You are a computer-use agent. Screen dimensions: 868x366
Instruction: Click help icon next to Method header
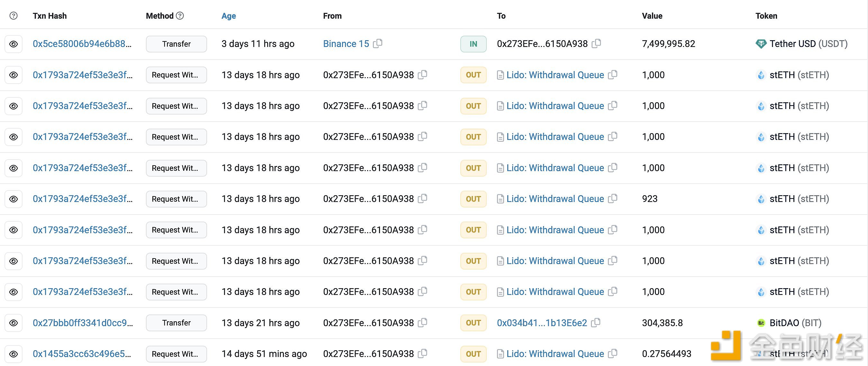click(x=180, y=15)
